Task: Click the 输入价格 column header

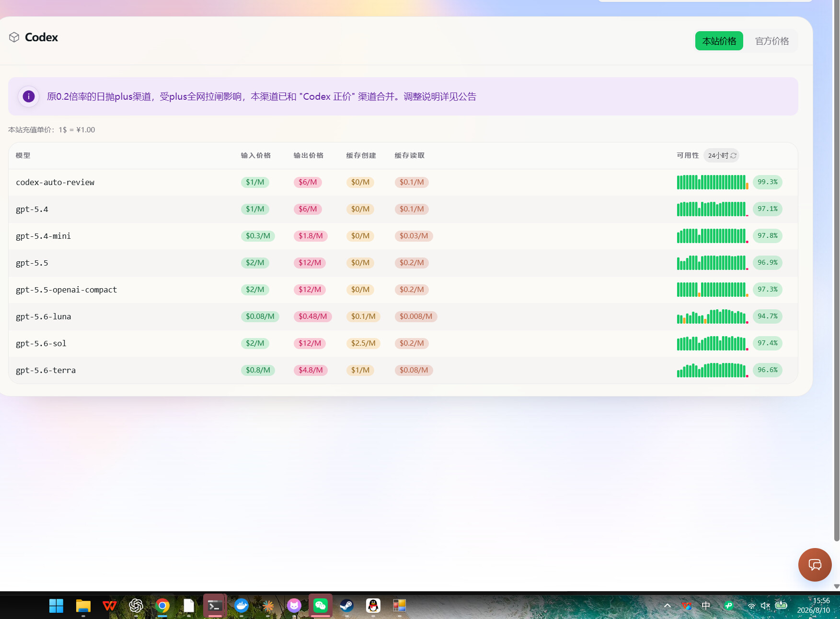Action: click(x=256, y=155)
